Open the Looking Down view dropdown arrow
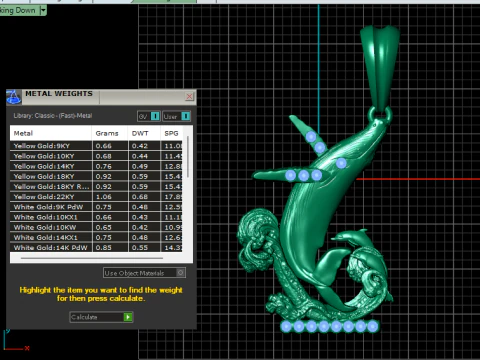 coord(43,11)
